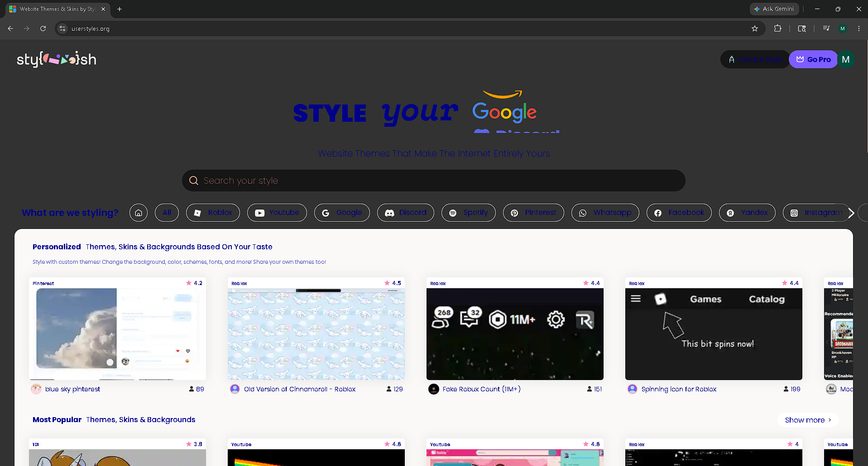Viewport: 868px width, 466px height.
Task: Click the 199 users count
Action: point(792,389)
